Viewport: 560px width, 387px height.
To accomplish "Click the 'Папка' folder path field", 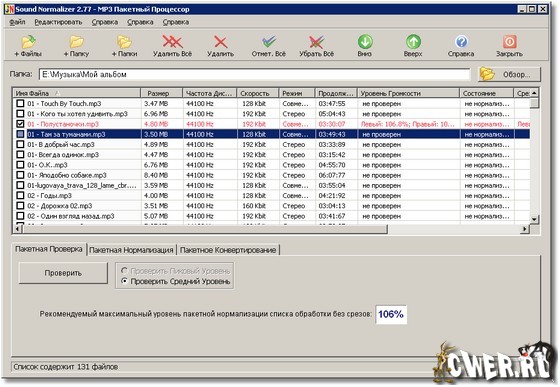I will coord(255,75).
